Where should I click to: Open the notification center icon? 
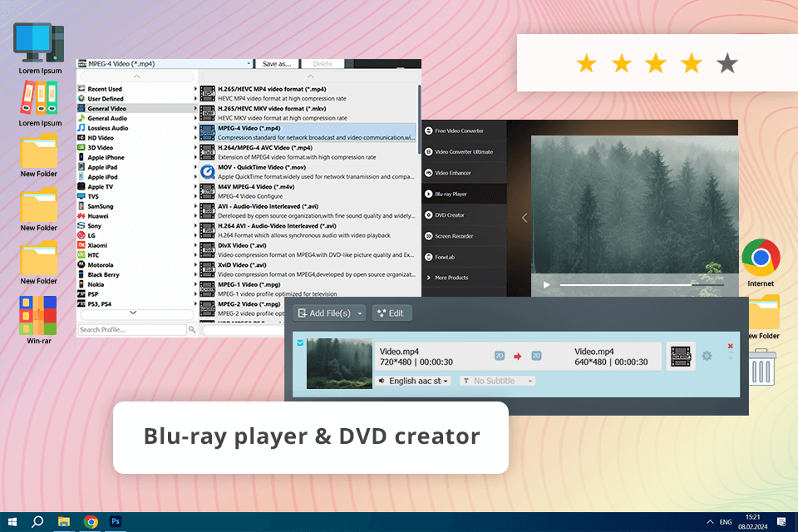coord(781,522)
